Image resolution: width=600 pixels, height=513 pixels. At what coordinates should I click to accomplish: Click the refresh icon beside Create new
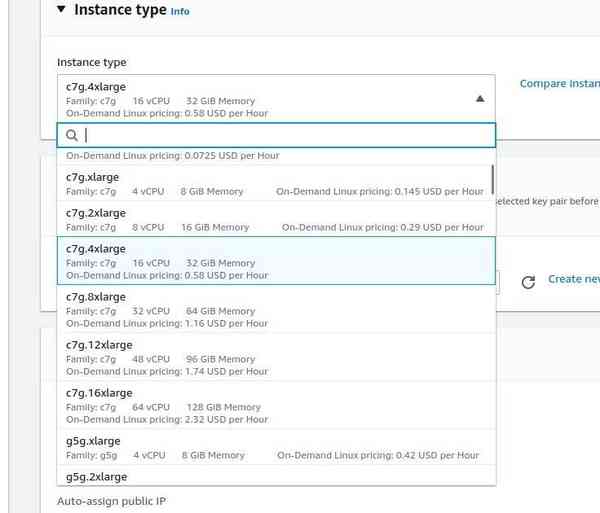(x=528, y=282)
